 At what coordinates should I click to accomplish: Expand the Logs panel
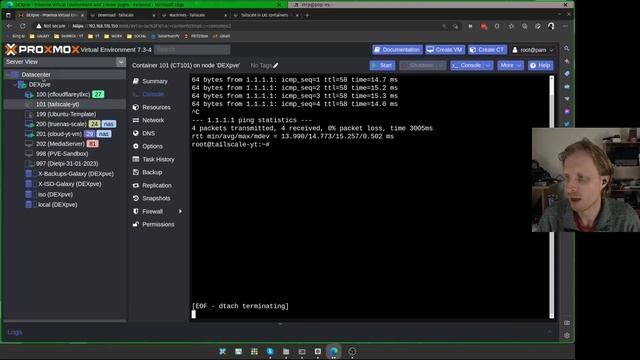[x=15, y=332]
